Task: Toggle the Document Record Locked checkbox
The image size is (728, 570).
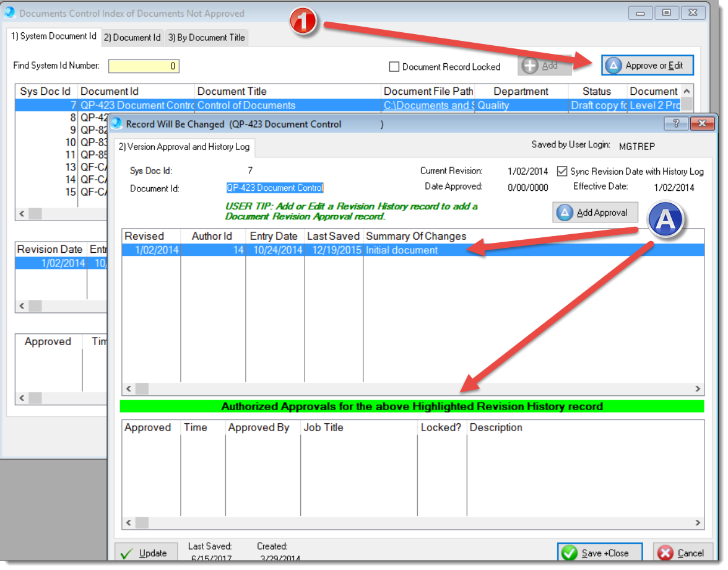Action: (x=394, y=66)
